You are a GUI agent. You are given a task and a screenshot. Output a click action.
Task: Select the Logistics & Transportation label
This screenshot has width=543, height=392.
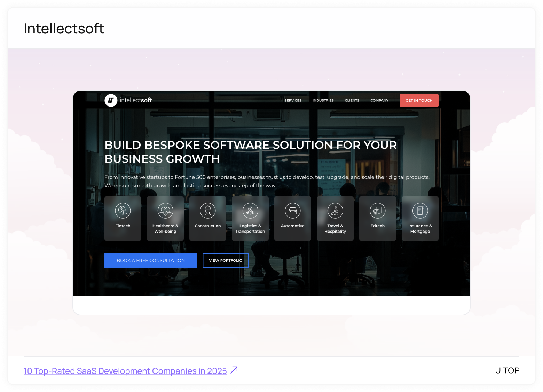click(x=250, y=229)
